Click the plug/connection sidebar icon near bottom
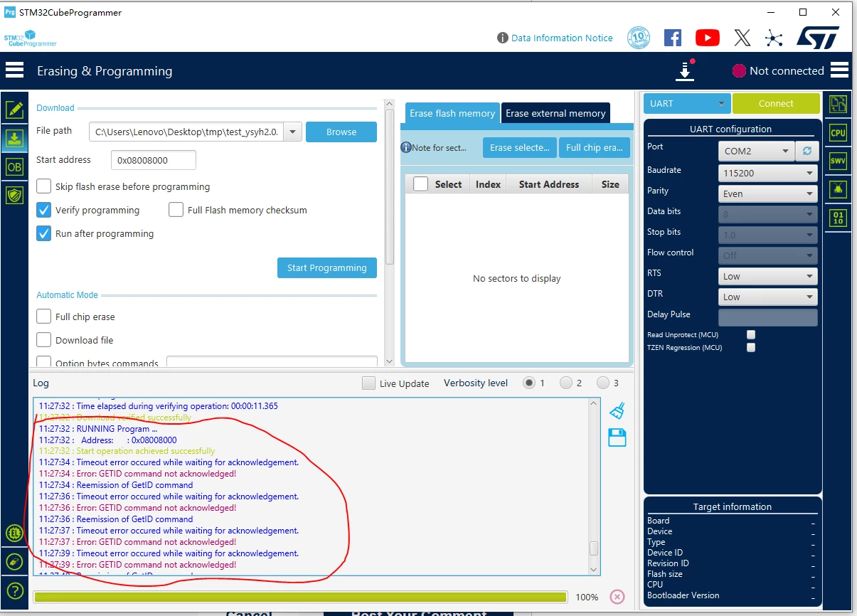The height and width of the screenshot is (616, 857). pos(14,562)
